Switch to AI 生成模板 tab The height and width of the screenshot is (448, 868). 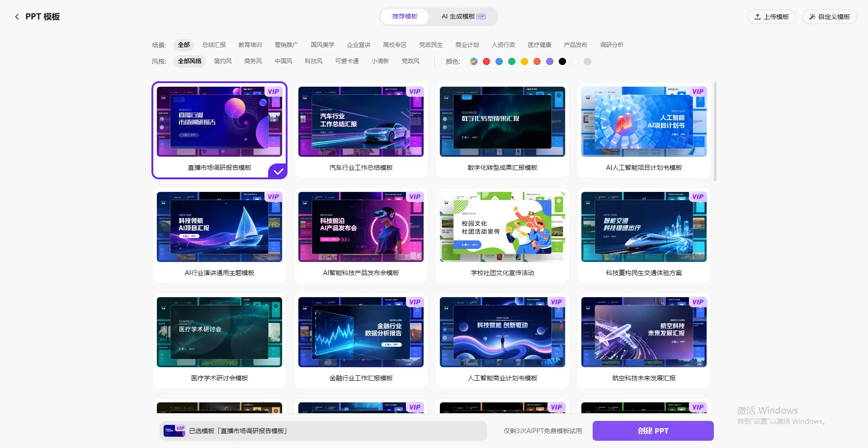[x=463, y=17]
